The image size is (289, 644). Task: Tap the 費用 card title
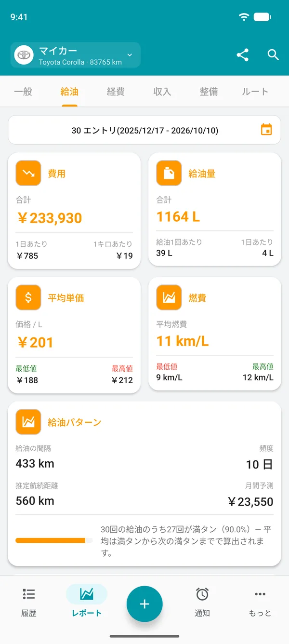click(x=57, y=174)
